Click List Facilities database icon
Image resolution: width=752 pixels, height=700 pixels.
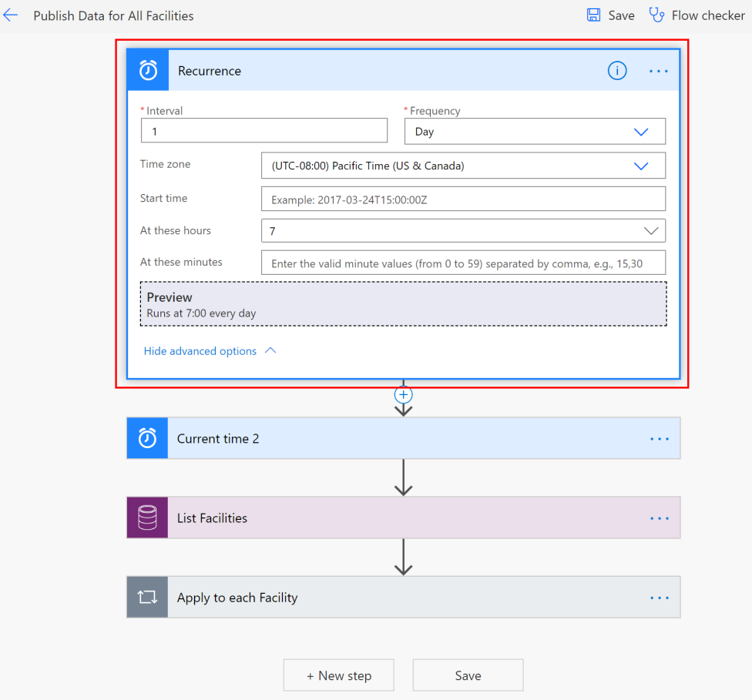tap(148, 517)
